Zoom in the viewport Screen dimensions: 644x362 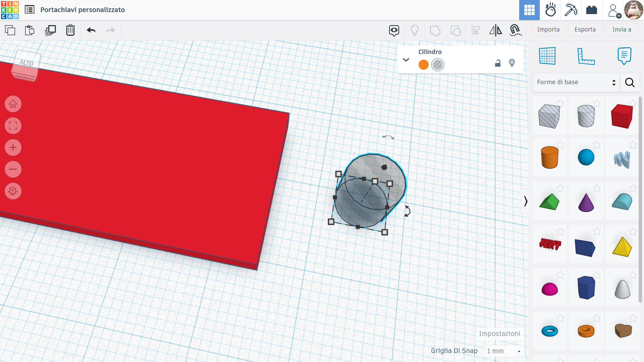pos(13,147)
